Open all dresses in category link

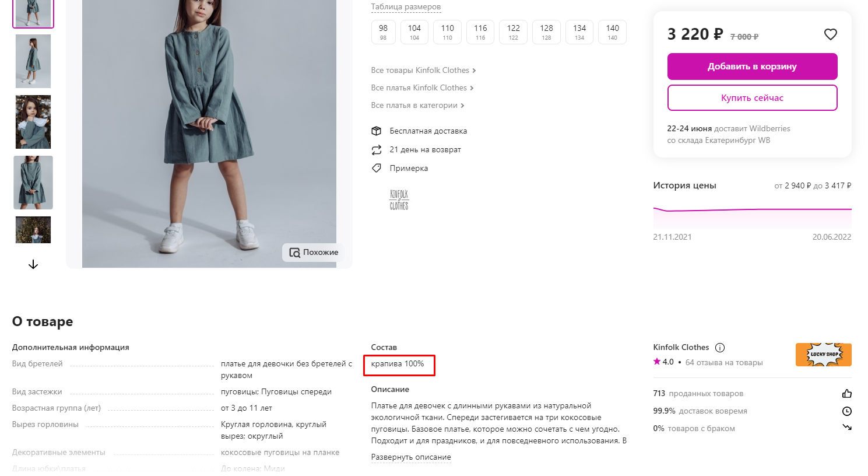click(x=418, y=105)
